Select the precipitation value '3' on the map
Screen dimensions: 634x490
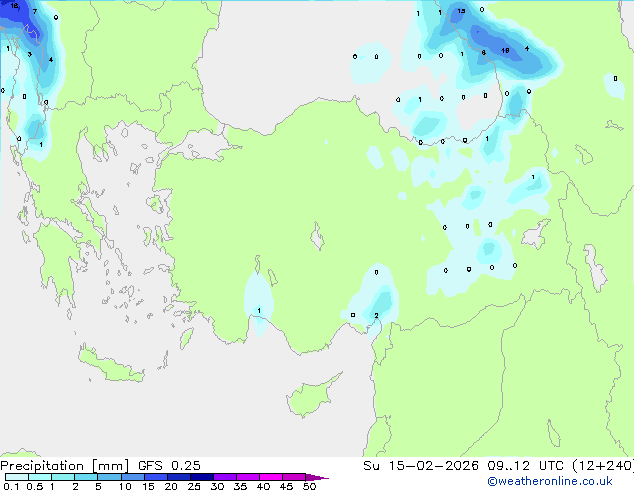30,54
